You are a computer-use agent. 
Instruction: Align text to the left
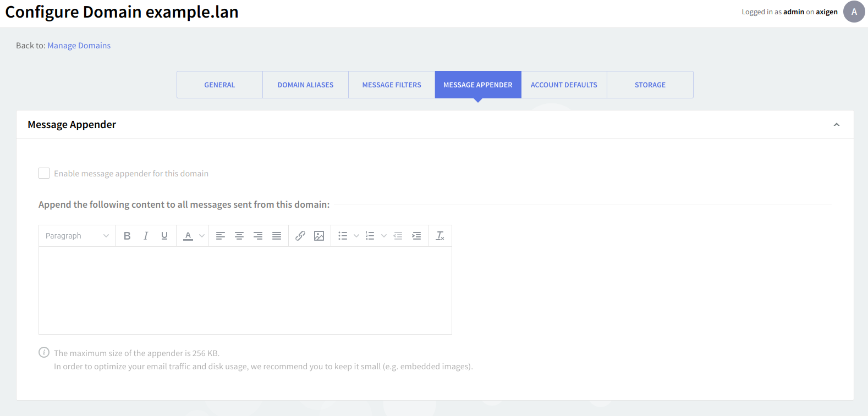pyautogui.click(x=221, y=236)
